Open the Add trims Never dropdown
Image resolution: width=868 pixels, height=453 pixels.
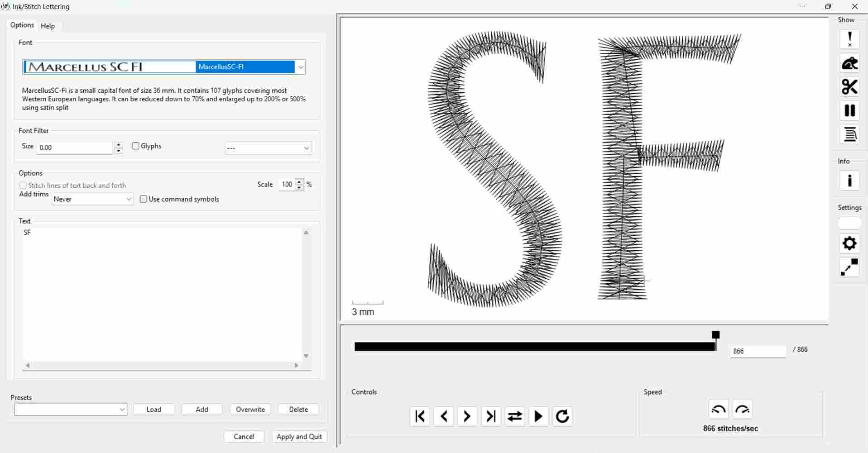92,199
